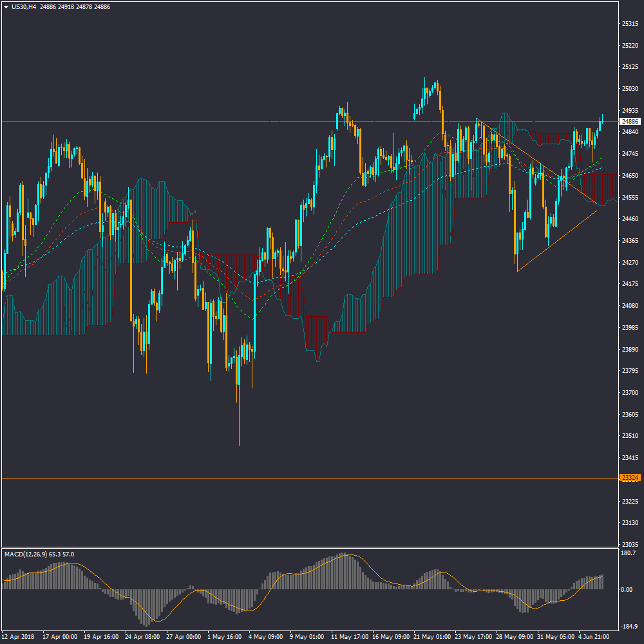
Task: Click the 24 Apr 08:00 time label
Action: point(142,637)
